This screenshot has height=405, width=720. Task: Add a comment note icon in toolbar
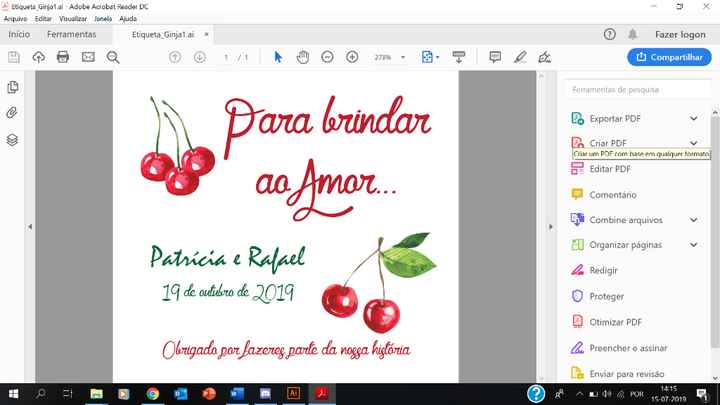tap(495, 57)
